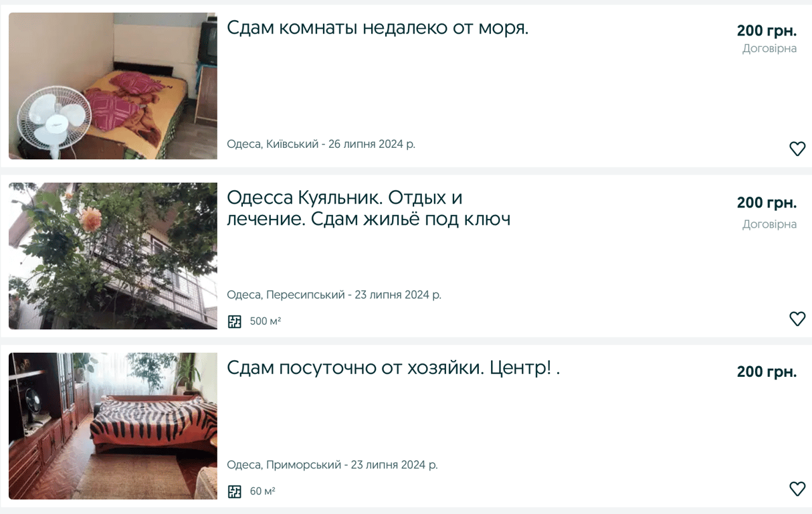Click the '500 м²' area value
This screenshot has height=514, width=812.
click(266, 321)
